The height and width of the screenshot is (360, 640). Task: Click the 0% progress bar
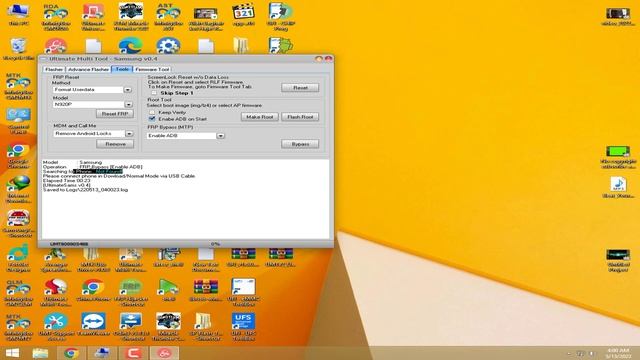[x=216, y=244]
